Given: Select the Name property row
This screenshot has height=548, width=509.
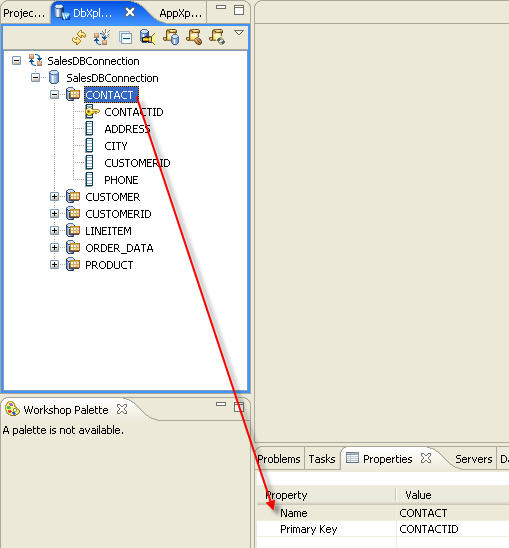Looking at the screenshot, I should click(383, 513).
